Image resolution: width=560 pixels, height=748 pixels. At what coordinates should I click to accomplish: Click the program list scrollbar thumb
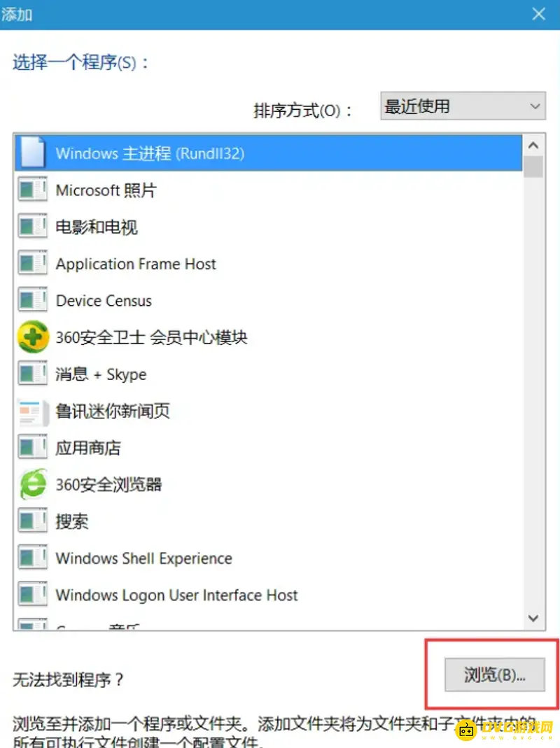[x=533, y=166]
